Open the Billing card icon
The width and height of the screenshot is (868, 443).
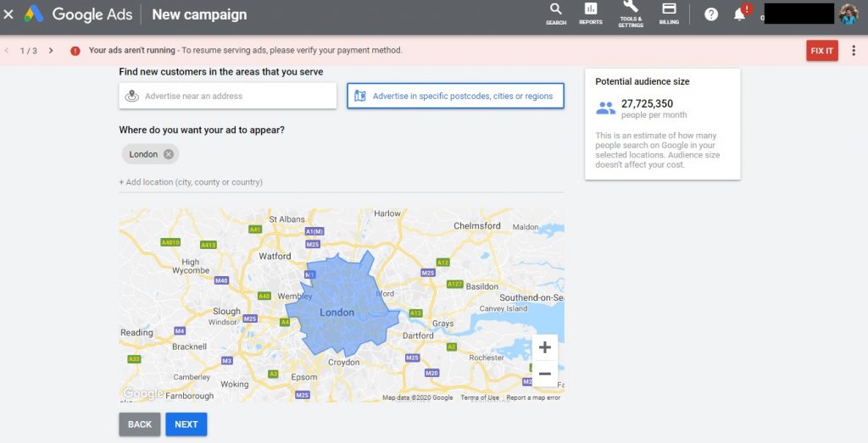click(x=669, y=14)
